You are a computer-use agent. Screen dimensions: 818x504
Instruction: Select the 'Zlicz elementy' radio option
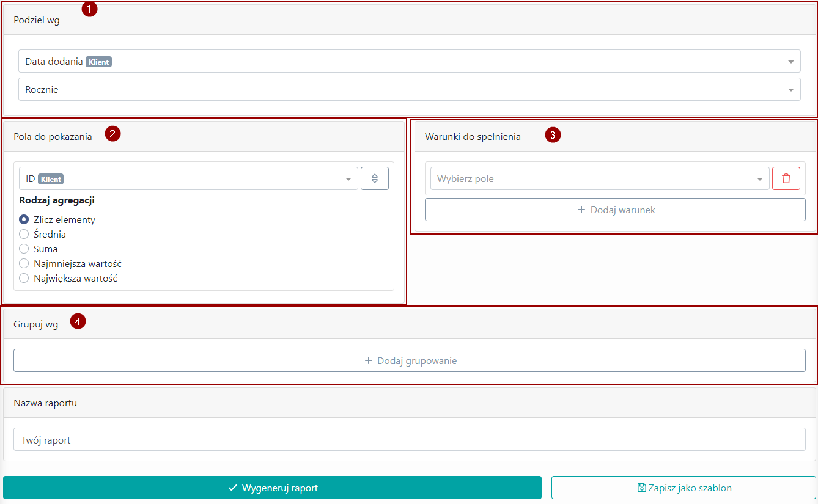point(24,219)
